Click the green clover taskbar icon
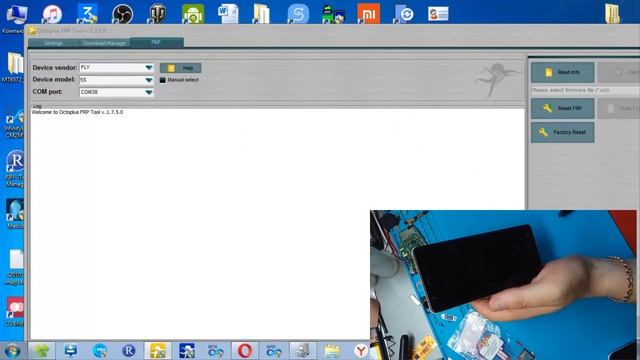The width and height of the screenshot is (640, 360). (x=42, y=351)
